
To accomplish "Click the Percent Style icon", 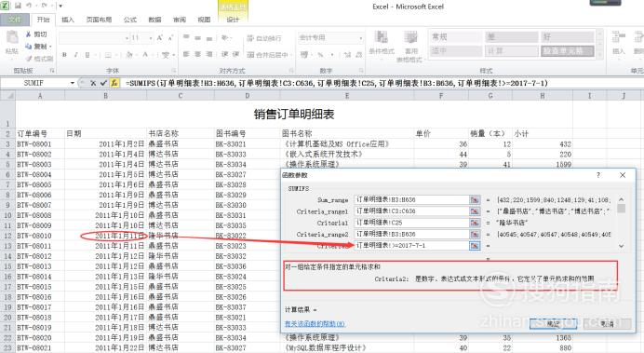I will click(x=320, y=55).
